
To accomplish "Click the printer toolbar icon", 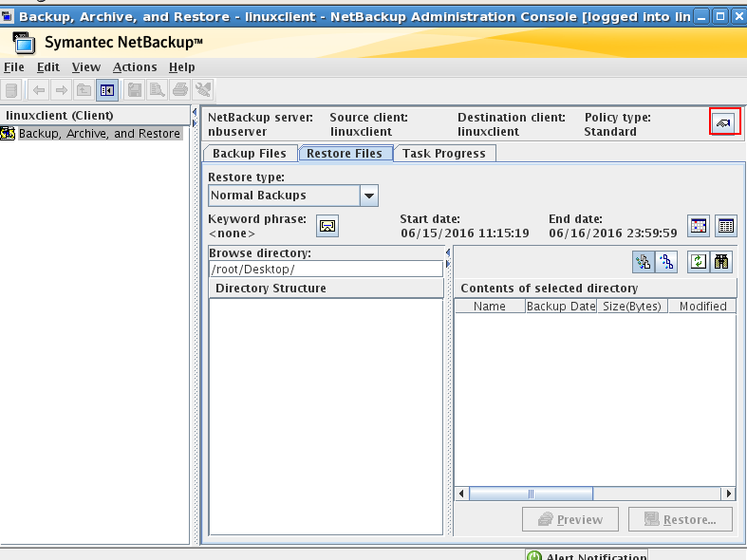I will click(180, 90).
